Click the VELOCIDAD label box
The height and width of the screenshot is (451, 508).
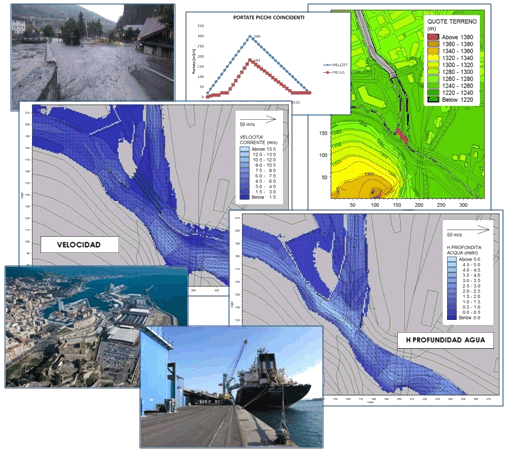[x=79, y=245]
